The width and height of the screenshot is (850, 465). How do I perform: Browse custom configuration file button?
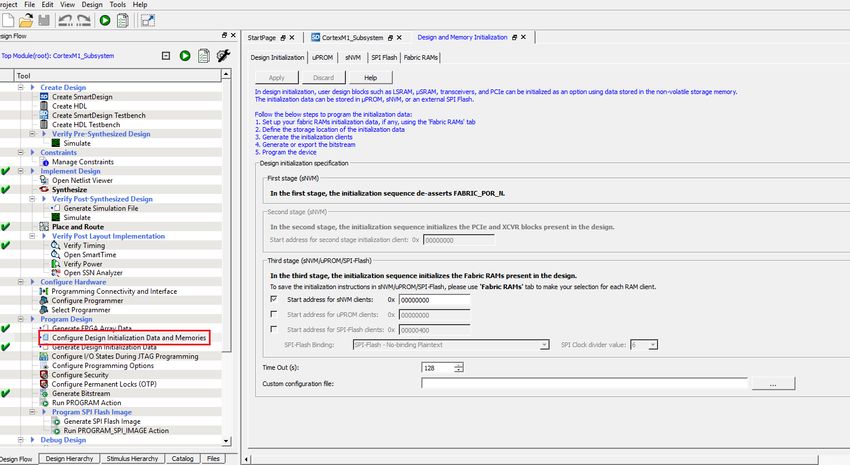773,384
